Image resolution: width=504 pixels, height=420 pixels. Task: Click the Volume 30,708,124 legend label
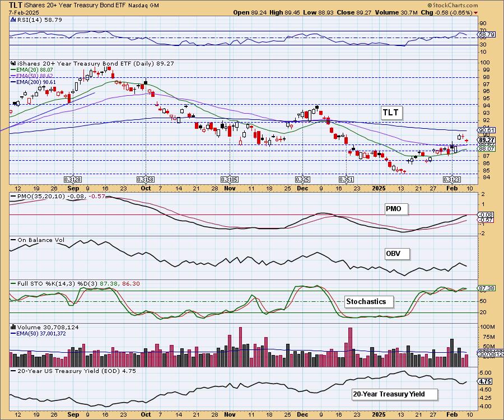click(x=48, y=327)
